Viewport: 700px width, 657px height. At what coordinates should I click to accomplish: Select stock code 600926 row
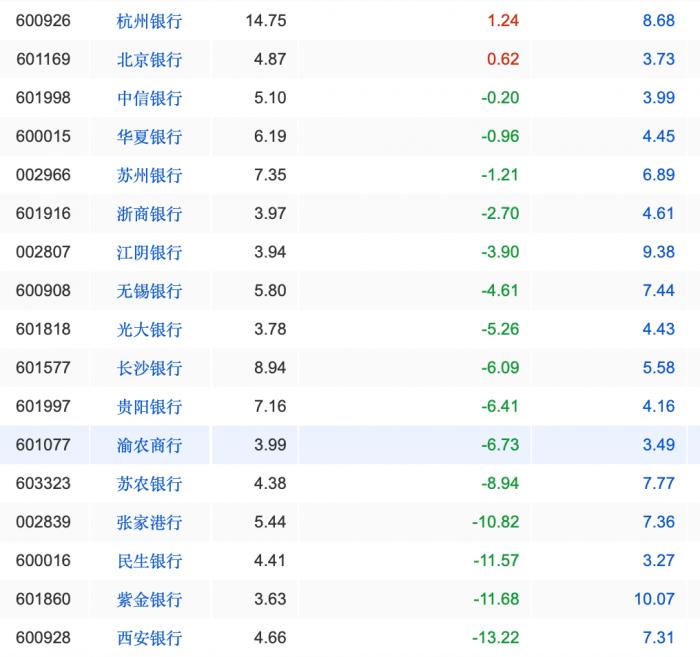350,21
